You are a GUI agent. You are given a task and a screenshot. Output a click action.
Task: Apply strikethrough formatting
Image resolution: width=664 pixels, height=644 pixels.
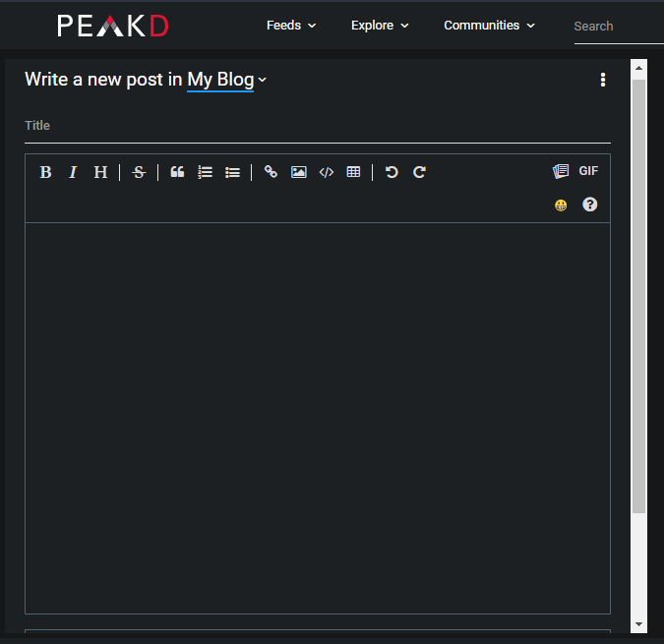click(x=139, y=172)
